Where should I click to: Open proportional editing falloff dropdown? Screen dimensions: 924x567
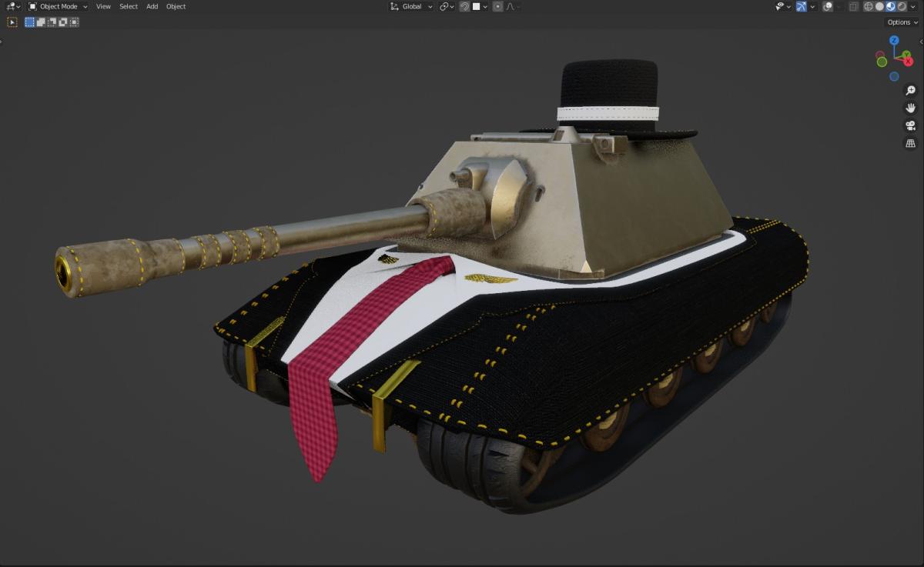click(513, 6)
